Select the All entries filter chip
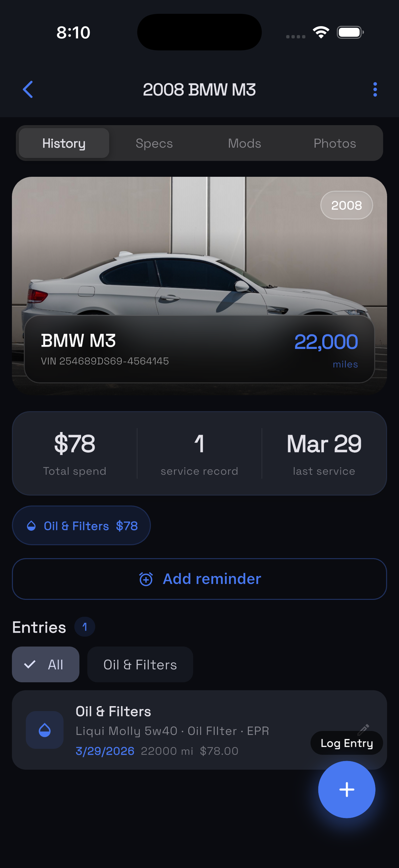Screen dimensions: 399x868 pyautogui.click(x=46, y=664)
